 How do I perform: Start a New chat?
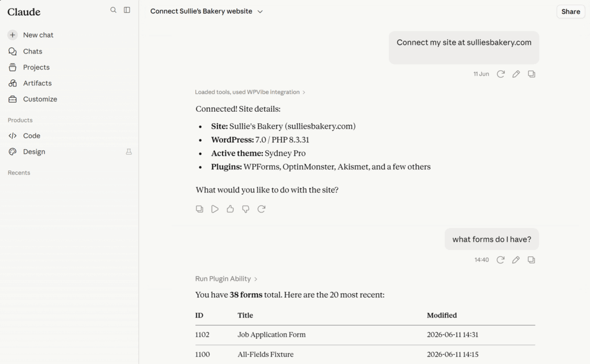tap(38, 35)
